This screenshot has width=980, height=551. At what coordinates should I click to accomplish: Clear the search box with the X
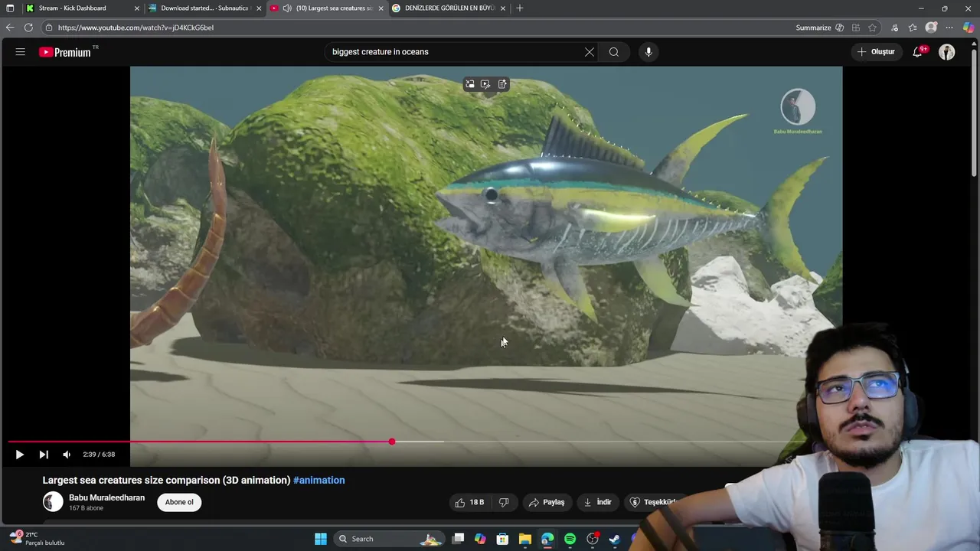click(x=590, y=52)
